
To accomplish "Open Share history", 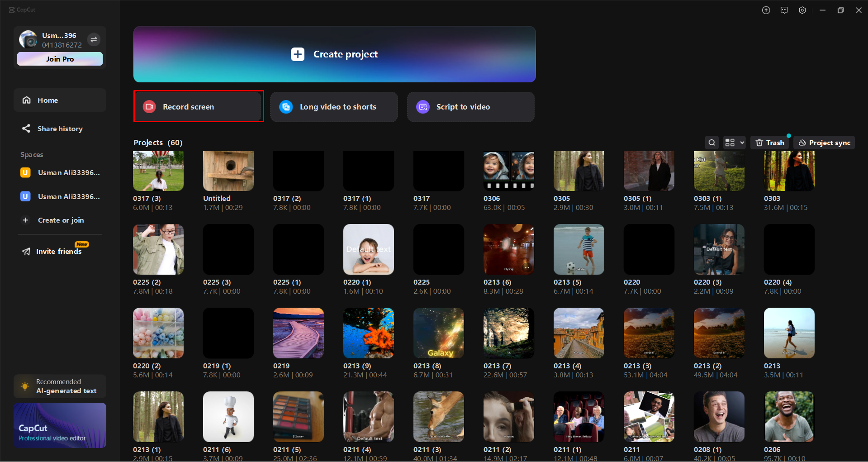I will (x=60, y=129).
